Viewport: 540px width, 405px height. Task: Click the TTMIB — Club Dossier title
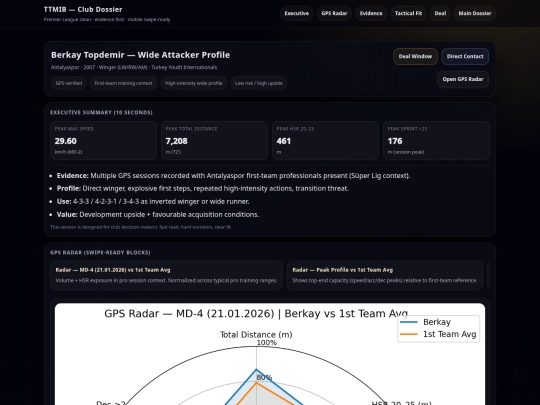(83, 10)
